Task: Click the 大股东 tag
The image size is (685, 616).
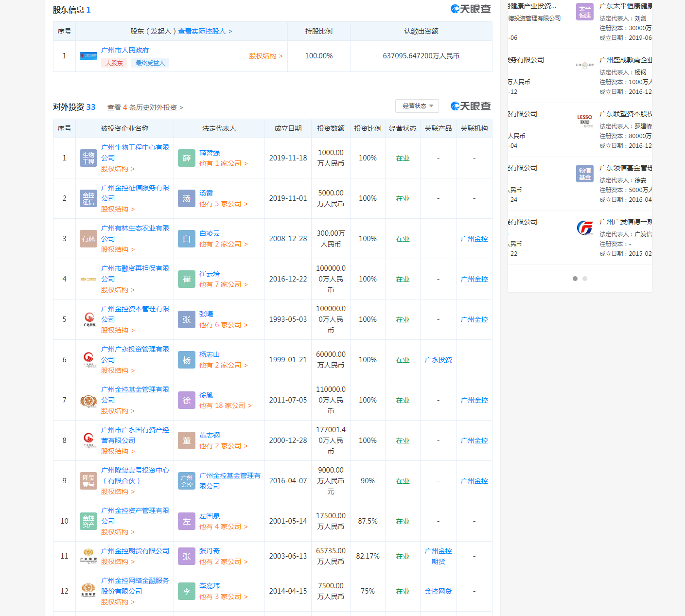Action: point(114,63)
